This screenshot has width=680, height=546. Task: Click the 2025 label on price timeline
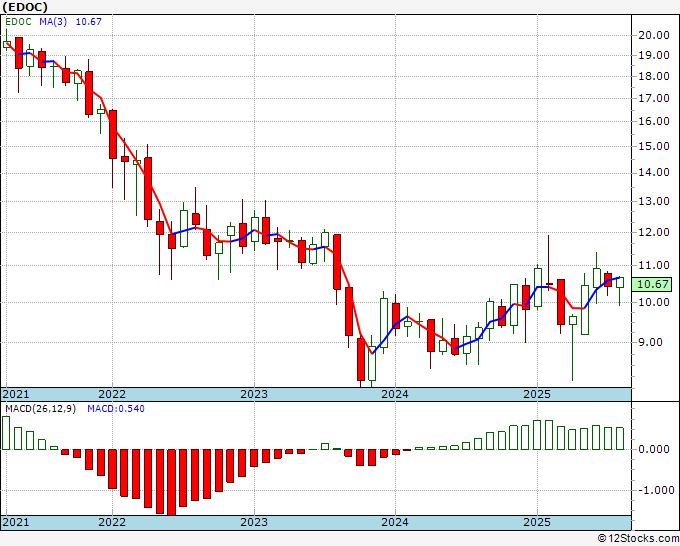pos(537,394)
